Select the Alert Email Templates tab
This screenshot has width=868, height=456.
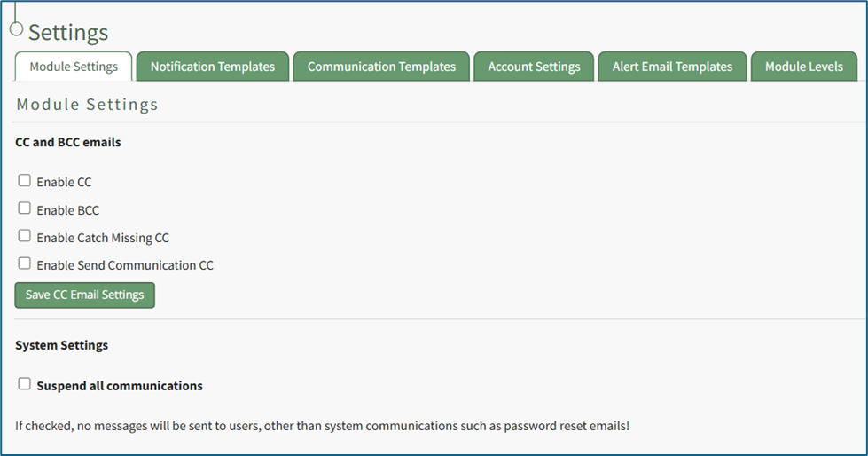click(x=672, y=67)
